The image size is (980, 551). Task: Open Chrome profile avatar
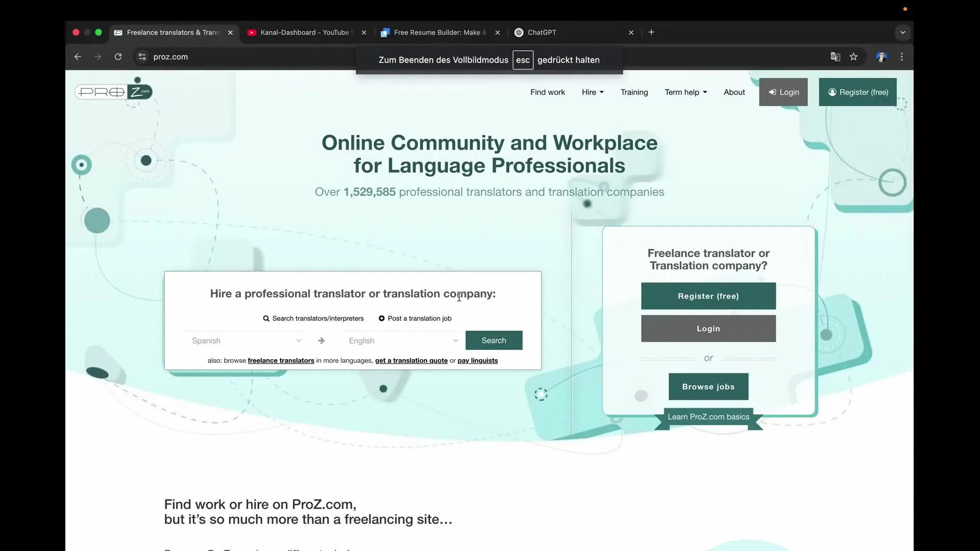coord(881,57)
